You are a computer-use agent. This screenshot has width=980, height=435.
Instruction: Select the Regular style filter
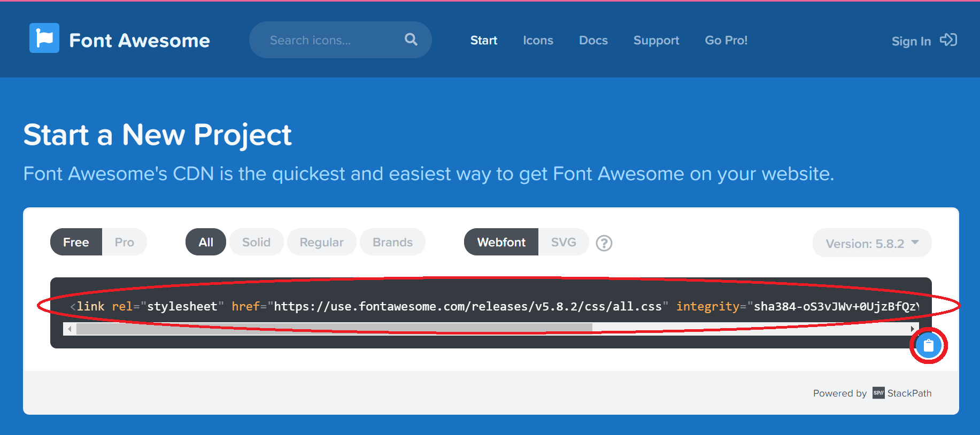pyautogui.click(x=322, y=242)
